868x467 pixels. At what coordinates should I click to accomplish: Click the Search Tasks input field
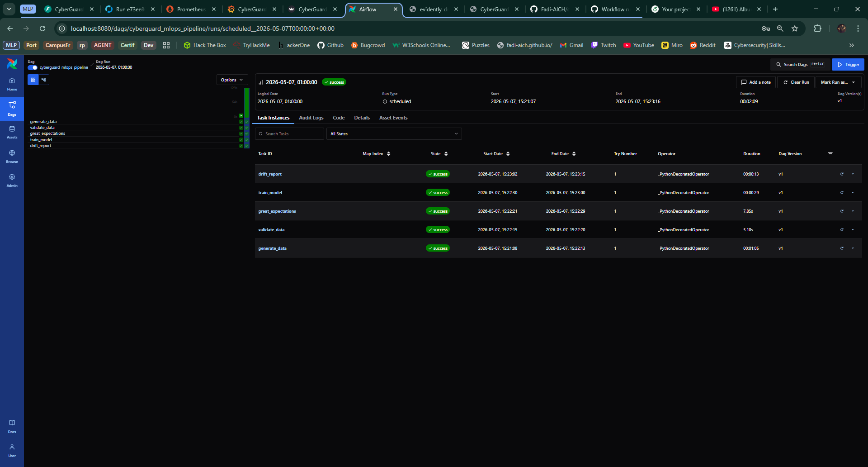(x=290, y=134)
